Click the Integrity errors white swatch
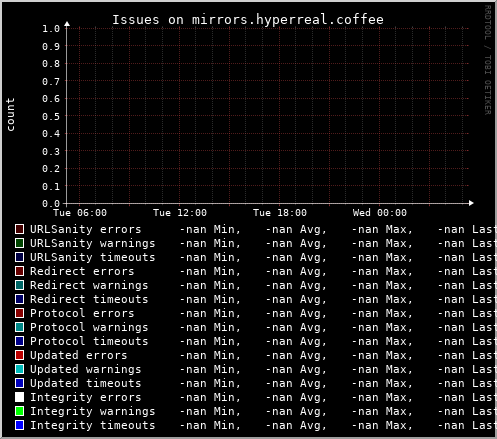The height and width of the screenshot is (439, 497). coord(19,397)
